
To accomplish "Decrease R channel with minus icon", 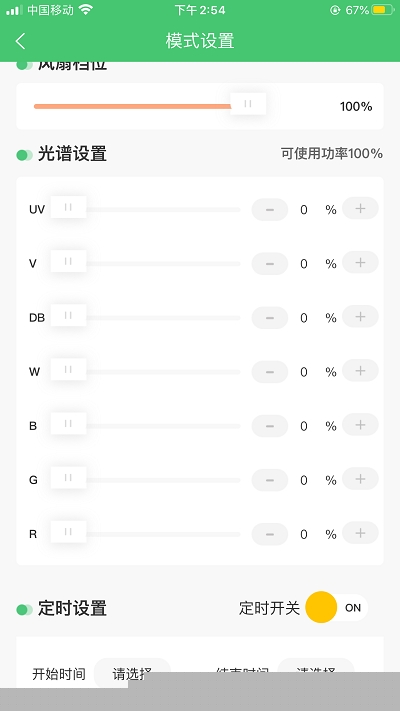I will pos(270,534).
